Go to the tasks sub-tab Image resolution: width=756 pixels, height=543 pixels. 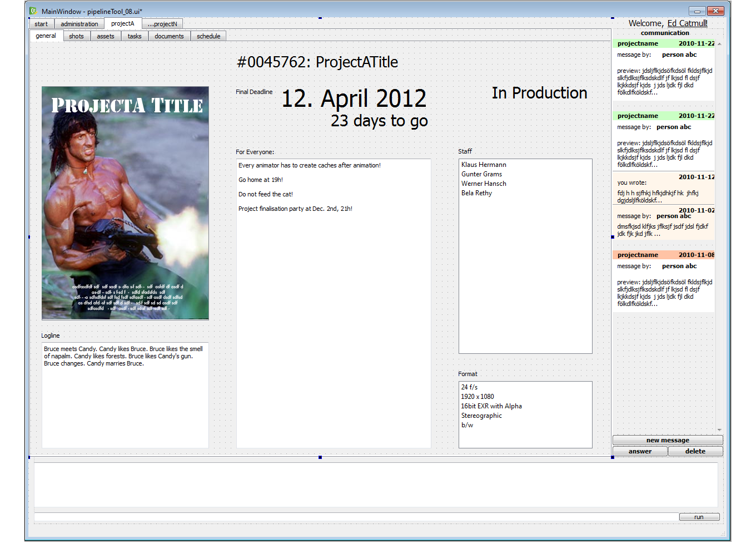[x=135, y=36]
